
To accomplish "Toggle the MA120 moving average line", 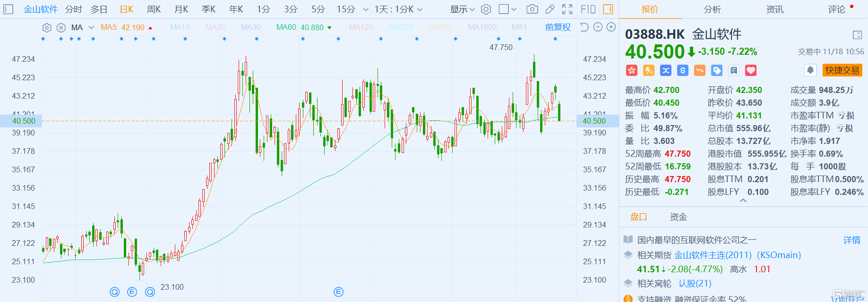I will (x=361, y=27).
